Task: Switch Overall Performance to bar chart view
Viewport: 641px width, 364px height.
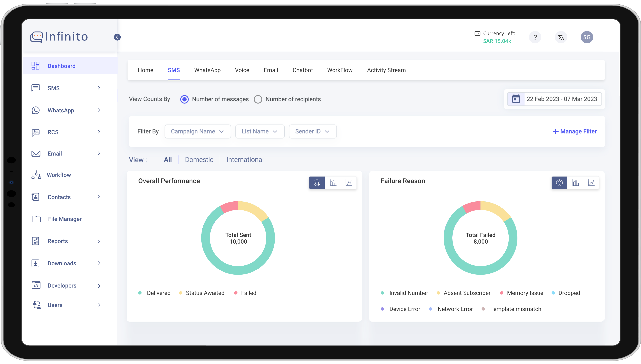Action: [333, 183]
